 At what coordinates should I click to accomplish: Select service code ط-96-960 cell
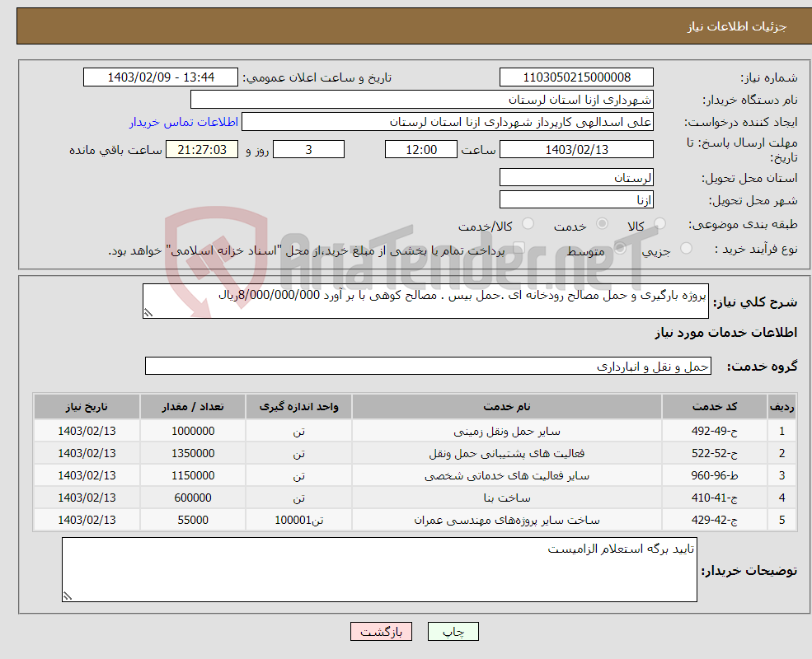click(x=715, y=475)
